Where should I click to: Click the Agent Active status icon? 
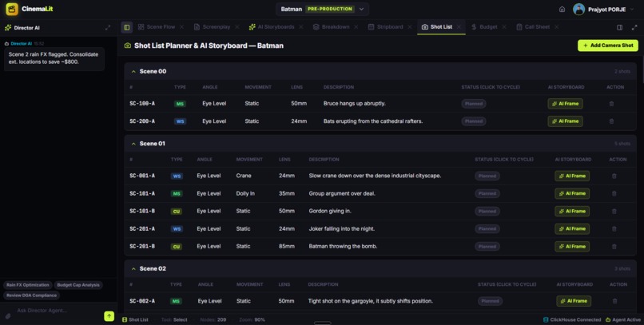coord(608,319)
